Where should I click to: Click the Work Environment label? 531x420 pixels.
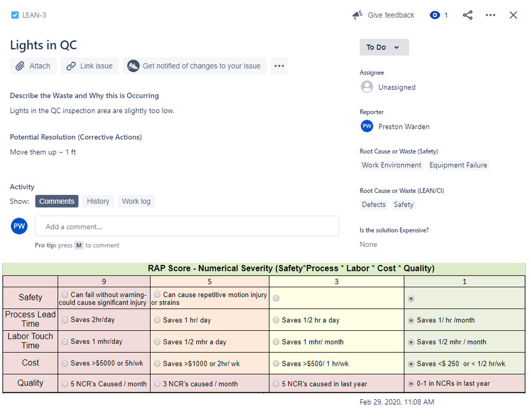click(391, 165)
